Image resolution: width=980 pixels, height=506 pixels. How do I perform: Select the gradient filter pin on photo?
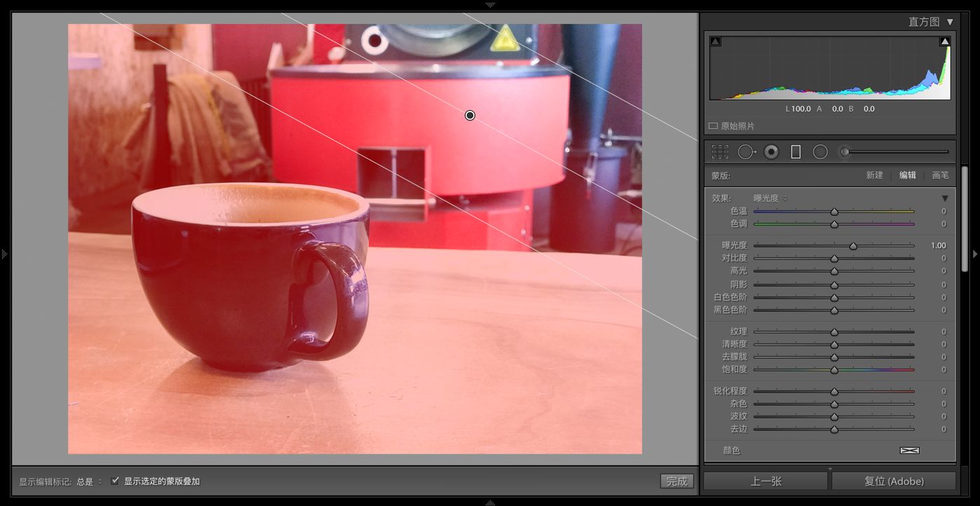tap(470, 115)
